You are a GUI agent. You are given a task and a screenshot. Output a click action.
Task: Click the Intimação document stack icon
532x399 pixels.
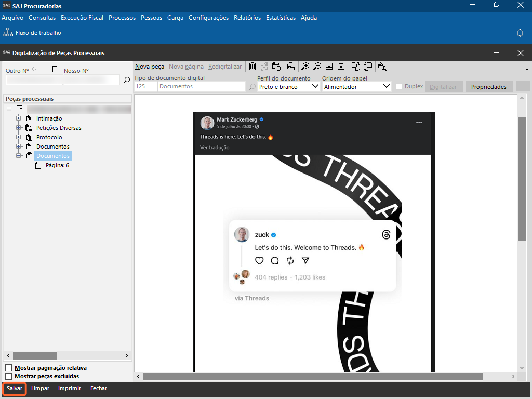[30, 118]
